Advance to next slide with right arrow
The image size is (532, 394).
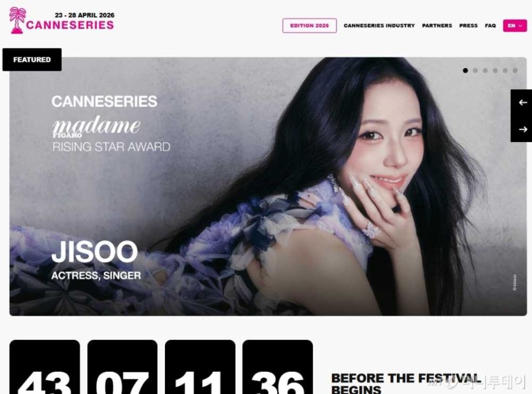point(522,129)
